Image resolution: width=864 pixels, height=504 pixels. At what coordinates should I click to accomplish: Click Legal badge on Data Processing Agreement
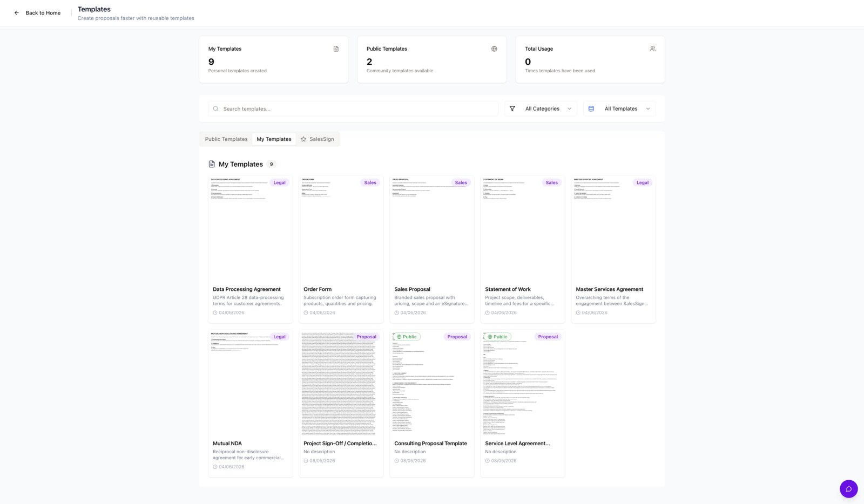[279, 183]
